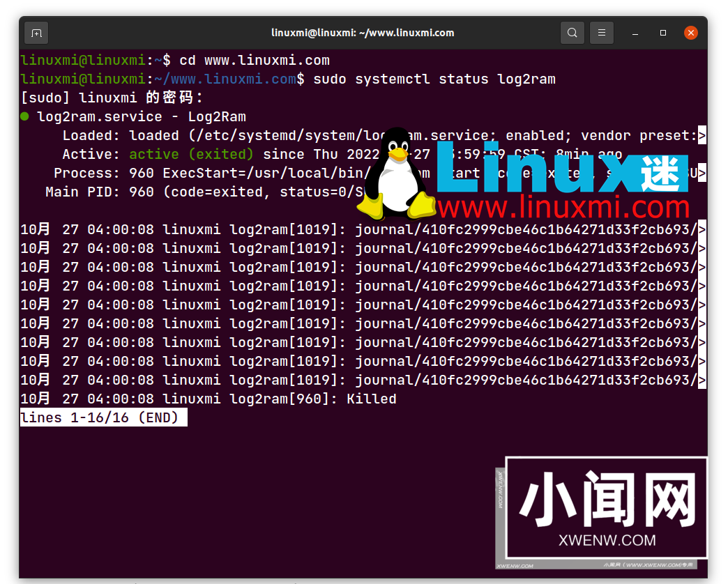Click the > marker on the first journal line
728x584 pixels.
(704, 229)
